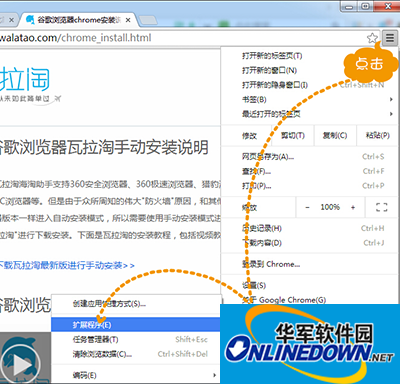Screen dimensions: 400x384
Task: Open 历史记录(H) from the menu
Action: tap(309, 228)
